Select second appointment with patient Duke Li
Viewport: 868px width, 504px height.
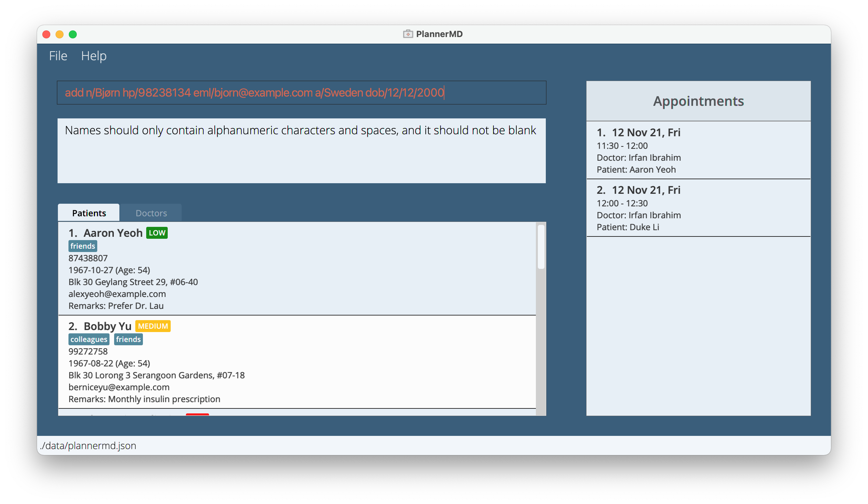tap(698, 208)
